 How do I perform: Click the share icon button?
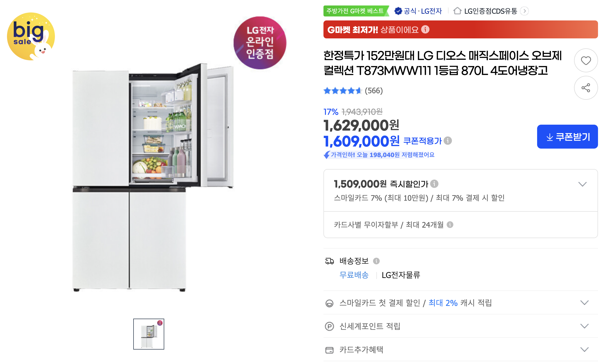586,88
